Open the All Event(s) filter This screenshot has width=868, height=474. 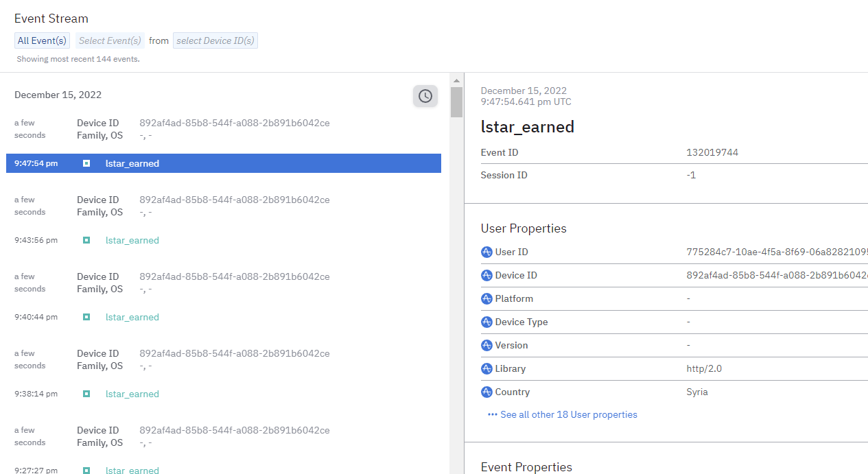pyautogui.click(x=42, y=40)
